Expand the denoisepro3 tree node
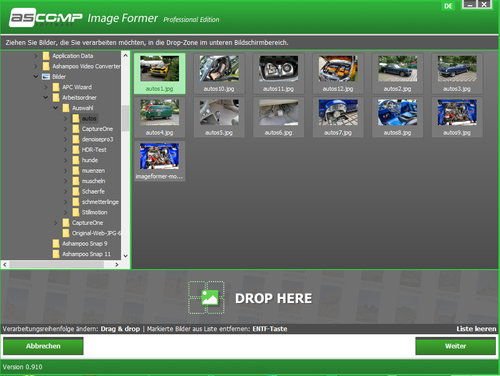The height and width of the screenshot is (376, 500). pos(66,139)
